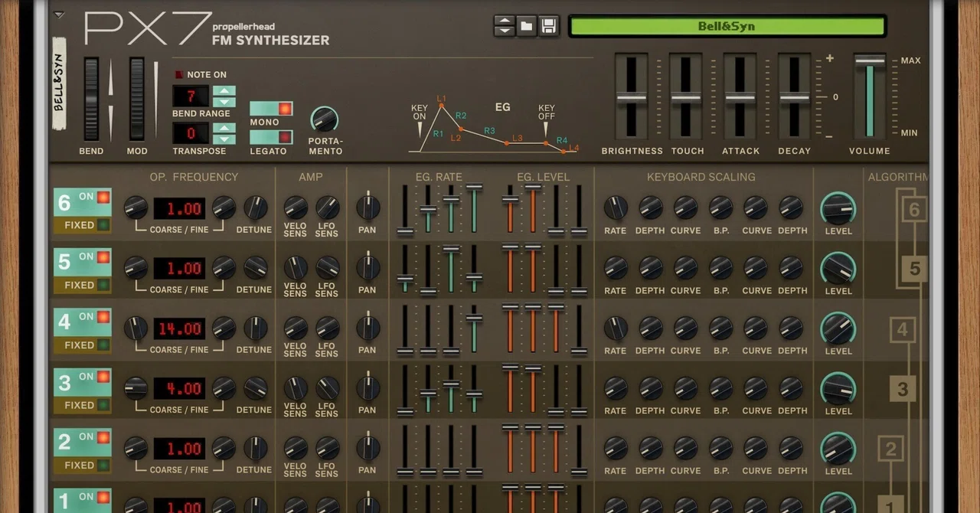Collapse the PX7 device with the top-left triangle
The image size is (980, 513).
point(59,15)
